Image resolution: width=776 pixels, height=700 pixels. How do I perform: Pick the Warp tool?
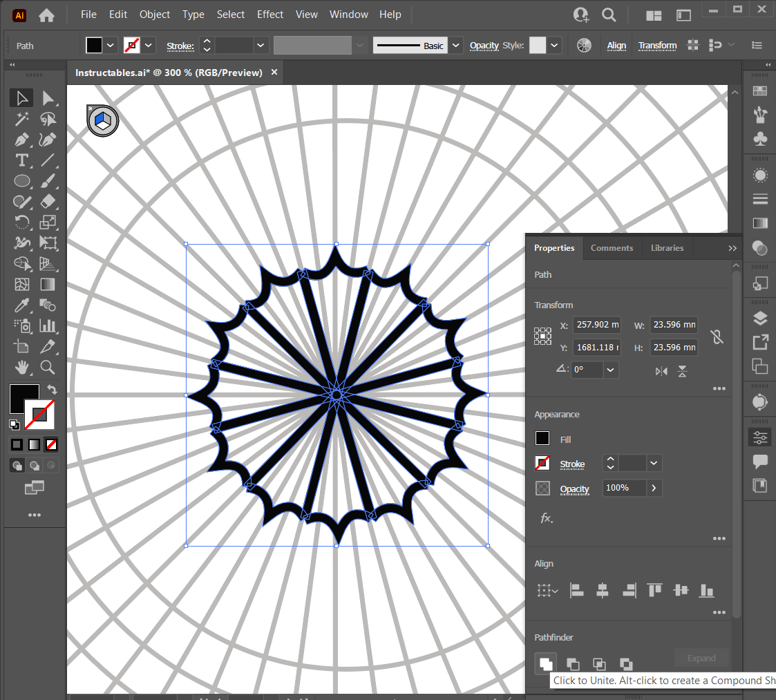22,243
